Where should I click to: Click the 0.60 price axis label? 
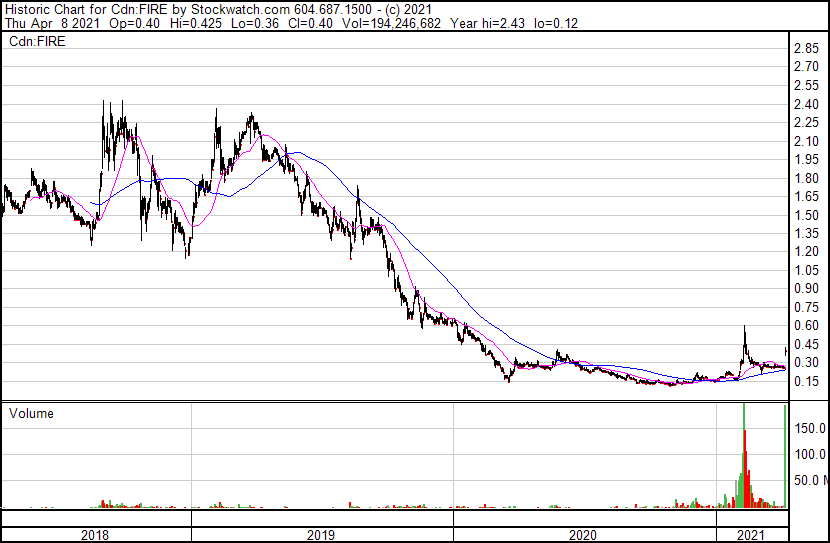[x=807, y=325]
